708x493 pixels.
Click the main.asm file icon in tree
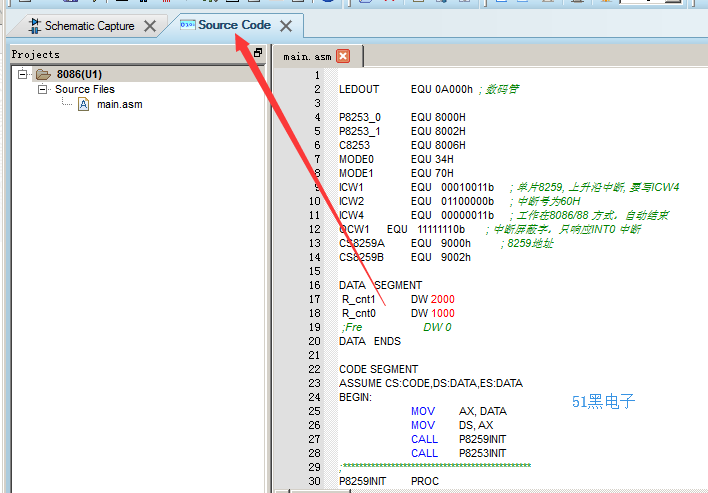[84, 104]
